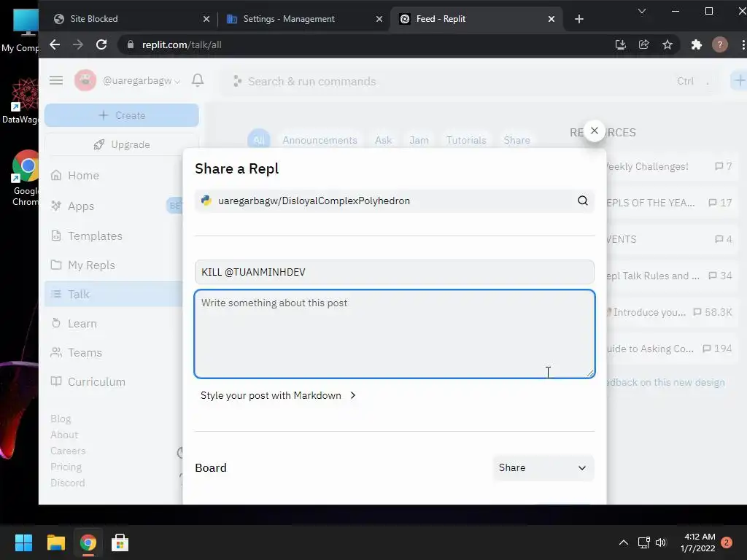
Task: Close the Share a Repl dialog
Action: tap(594, 131)
